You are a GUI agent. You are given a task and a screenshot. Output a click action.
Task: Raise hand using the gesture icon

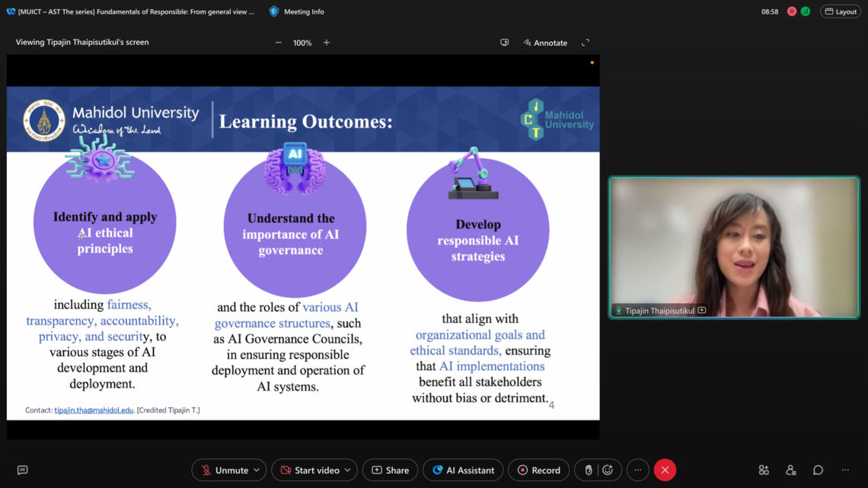coord(588,470)
